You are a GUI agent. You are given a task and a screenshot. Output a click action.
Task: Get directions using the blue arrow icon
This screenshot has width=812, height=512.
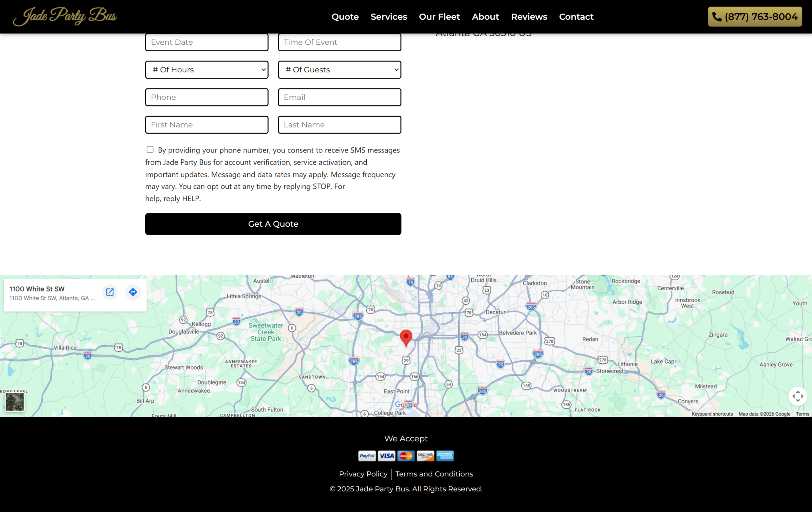click(x=133, y=292)
